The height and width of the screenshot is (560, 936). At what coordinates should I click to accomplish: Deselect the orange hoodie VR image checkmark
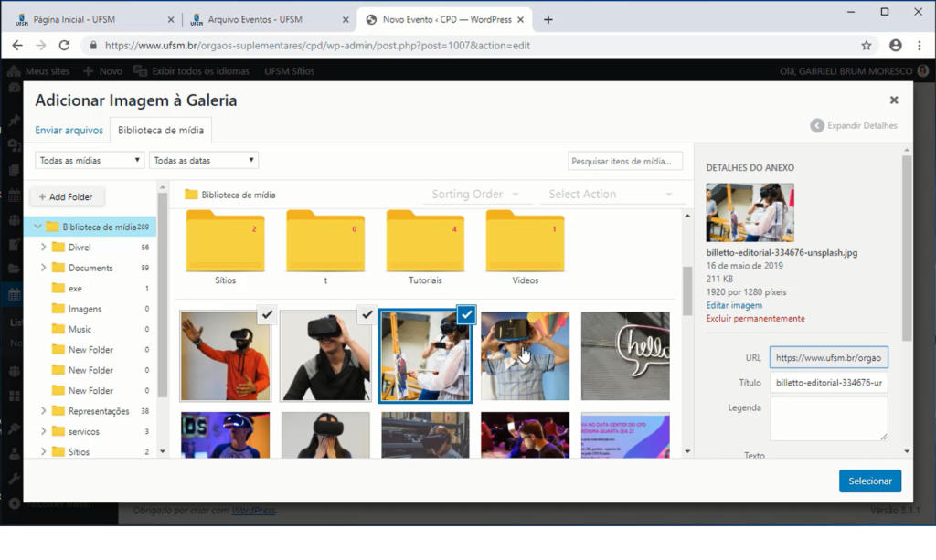click(x=266, y=314)
